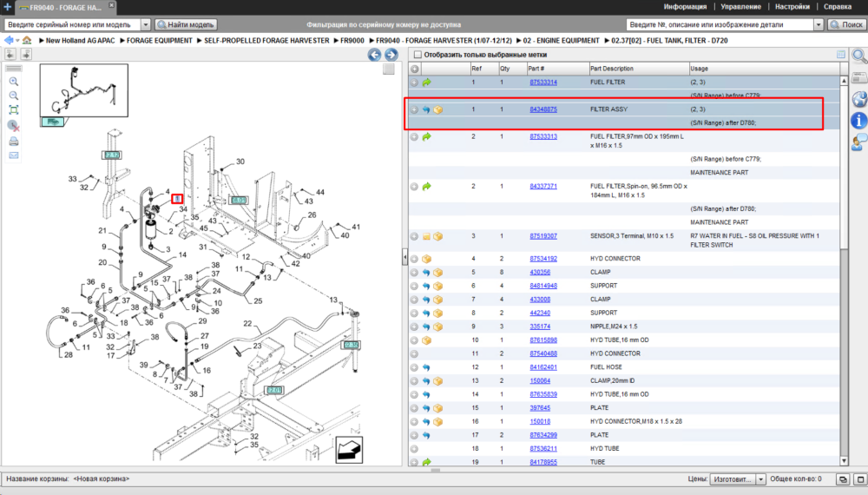Click the Поиск search button

click(x=847, y=24)
